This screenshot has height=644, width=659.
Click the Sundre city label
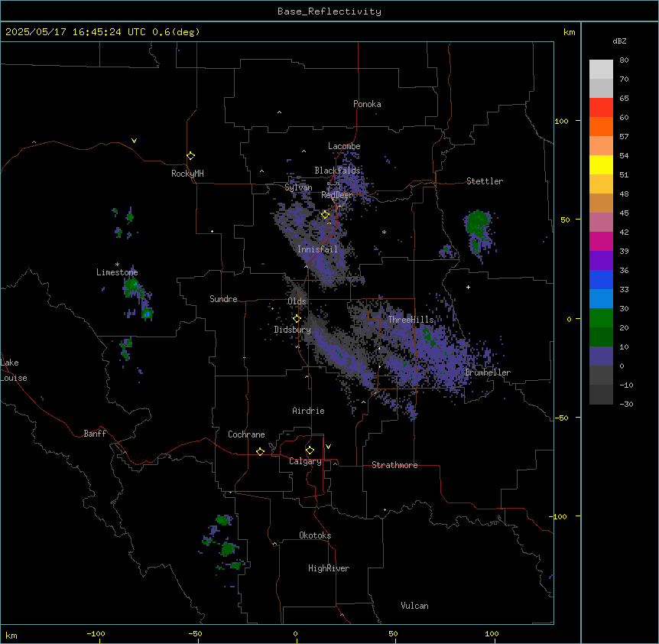(223, 299)
